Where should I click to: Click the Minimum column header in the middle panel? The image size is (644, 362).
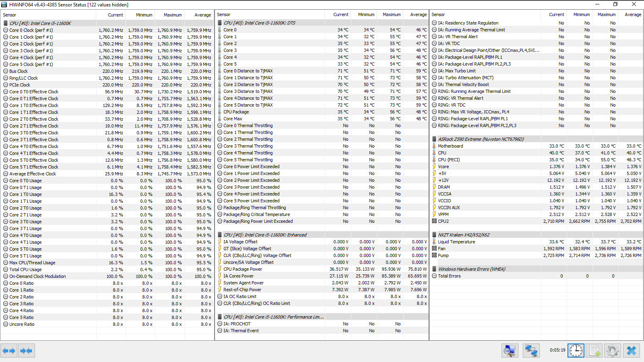click(364, 14)
